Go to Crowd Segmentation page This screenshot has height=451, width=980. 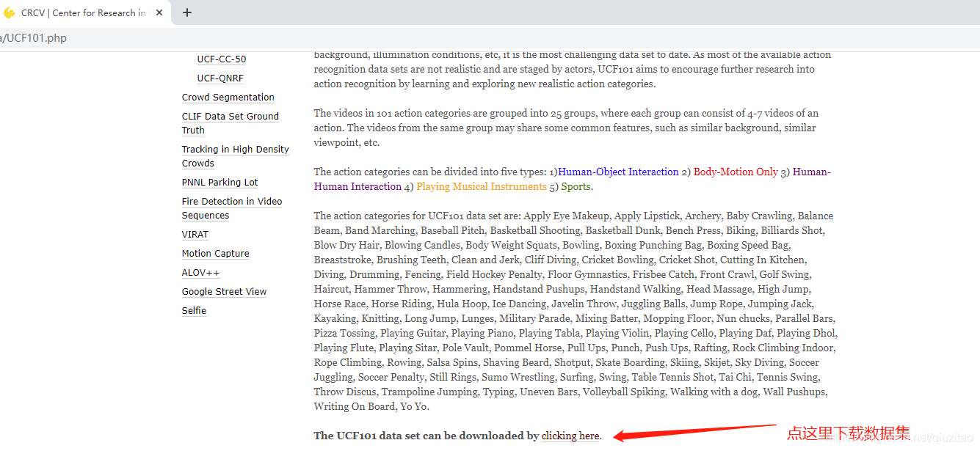228,98
